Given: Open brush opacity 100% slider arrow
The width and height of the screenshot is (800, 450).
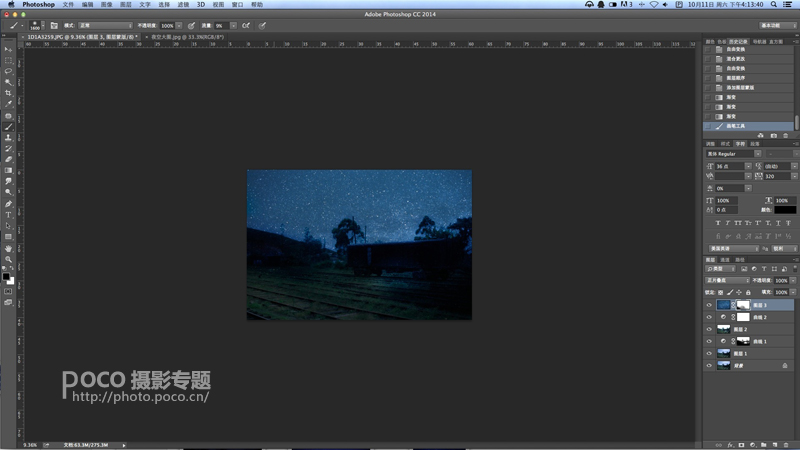Looking at the screenshot, I should (179, 26).
